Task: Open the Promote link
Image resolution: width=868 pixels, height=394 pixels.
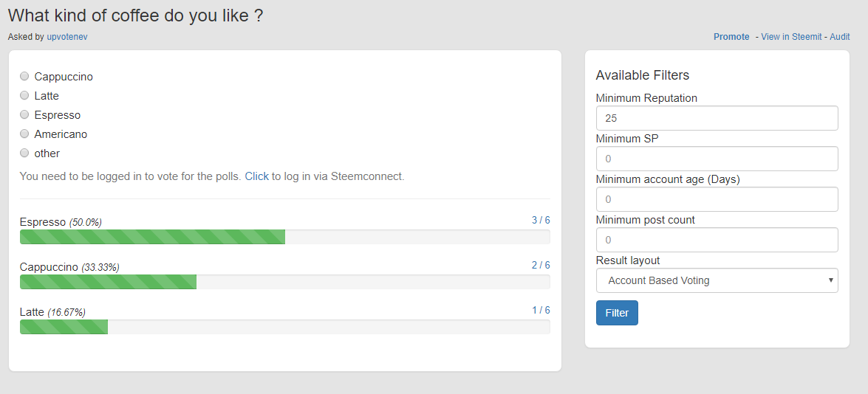Action: pos(731,37)
